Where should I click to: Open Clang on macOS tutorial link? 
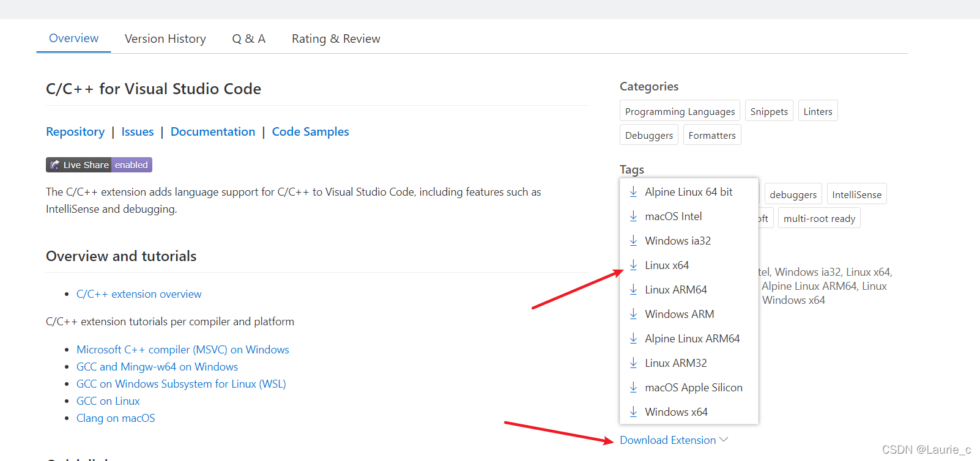(116, 418)
